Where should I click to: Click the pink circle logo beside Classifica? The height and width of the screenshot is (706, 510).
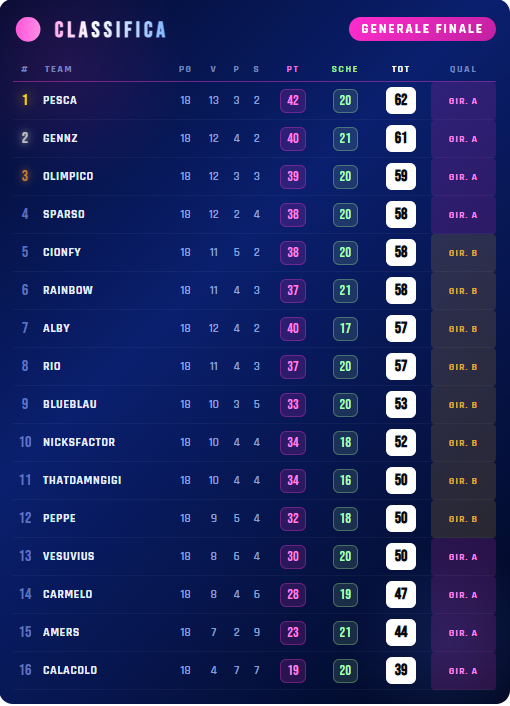pyautogui.click(x=28, y=29)
